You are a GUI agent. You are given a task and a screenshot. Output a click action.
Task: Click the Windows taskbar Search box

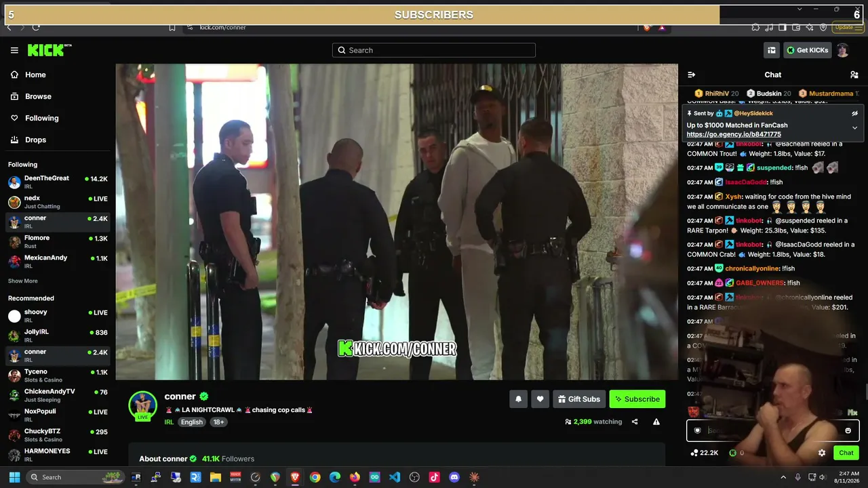tap(75, 477)
